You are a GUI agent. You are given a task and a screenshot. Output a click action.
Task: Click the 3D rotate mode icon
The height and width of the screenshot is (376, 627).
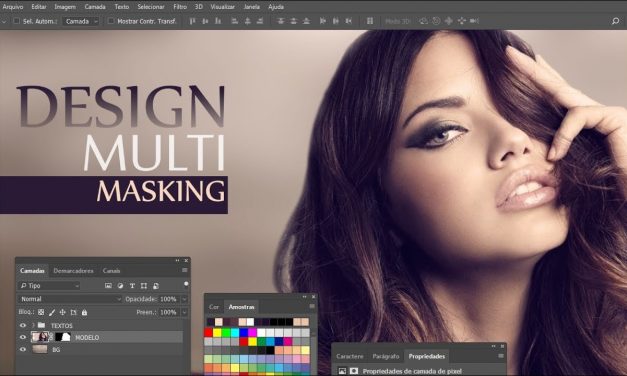click(423, 21)
